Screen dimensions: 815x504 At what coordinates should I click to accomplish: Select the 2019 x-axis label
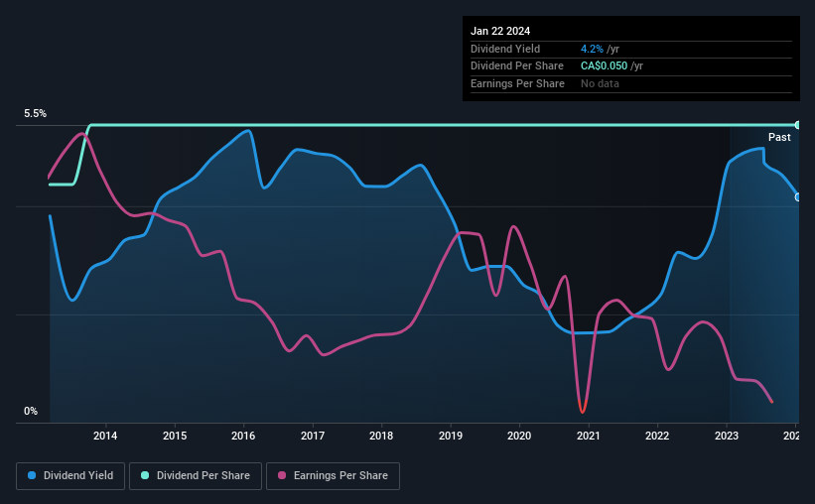pos(450,436)
